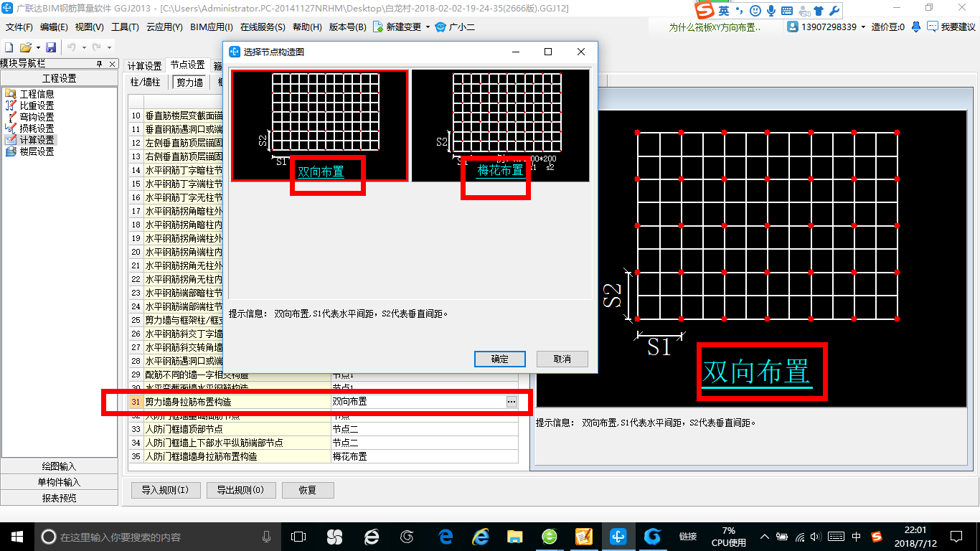
Task: Click Sogou IME soft keyboard icon
Action: (x=787, y=11)
